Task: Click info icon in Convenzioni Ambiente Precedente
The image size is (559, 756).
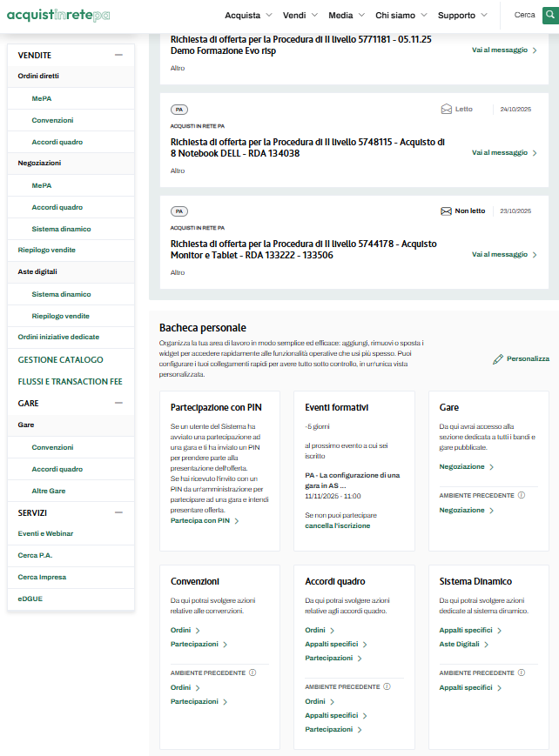Action: 253,672
